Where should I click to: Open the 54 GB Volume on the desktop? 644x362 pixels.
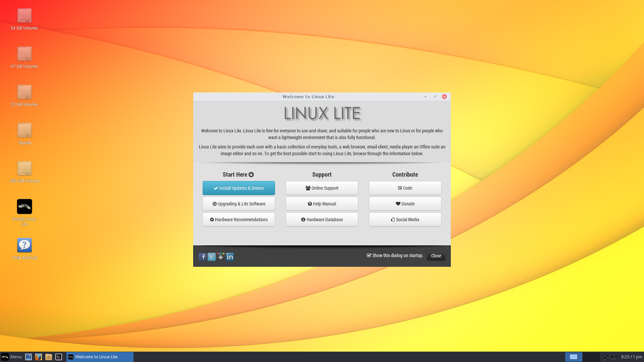tap(24, 16)
